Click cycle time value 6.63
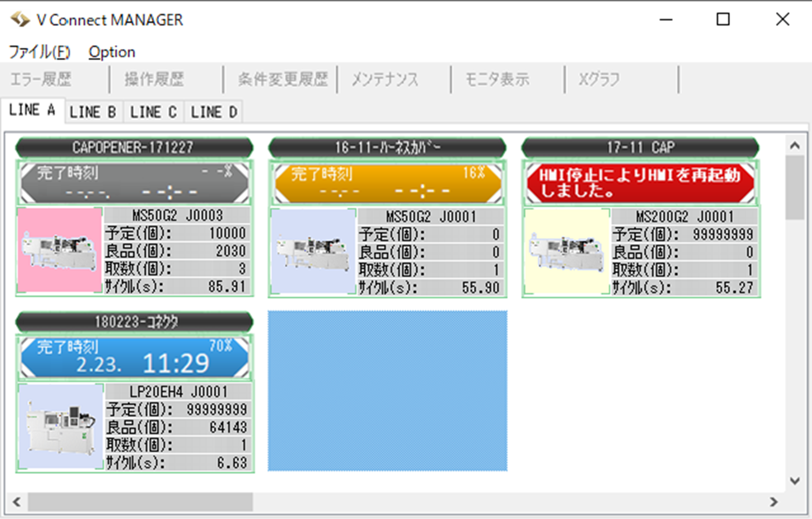Viewport: 812px width, 519px height. coord(232,463)
